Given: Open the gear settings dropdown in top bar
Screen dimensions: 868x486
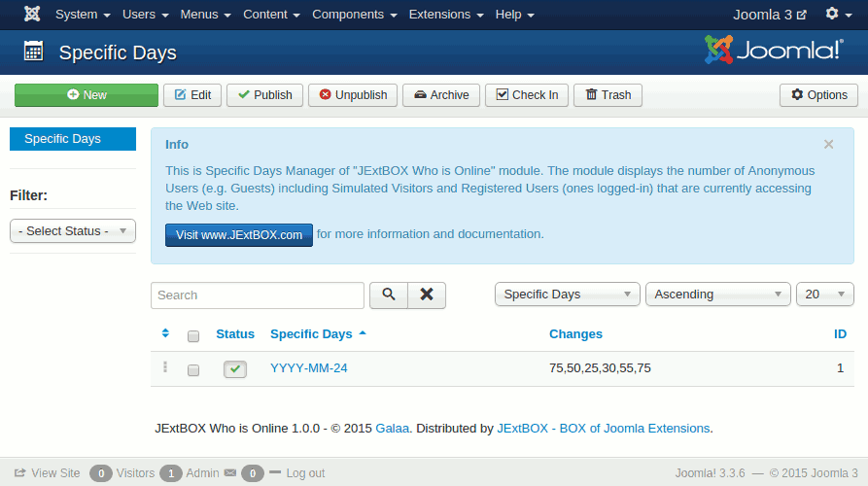Looking at the screenshot, I should click(x=838, y=14).
